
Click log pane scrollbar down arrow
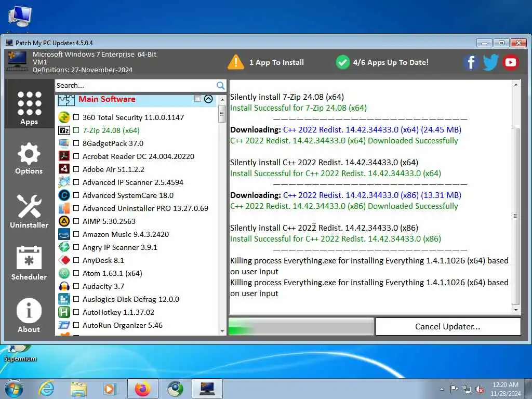click(x=516, y=310)
